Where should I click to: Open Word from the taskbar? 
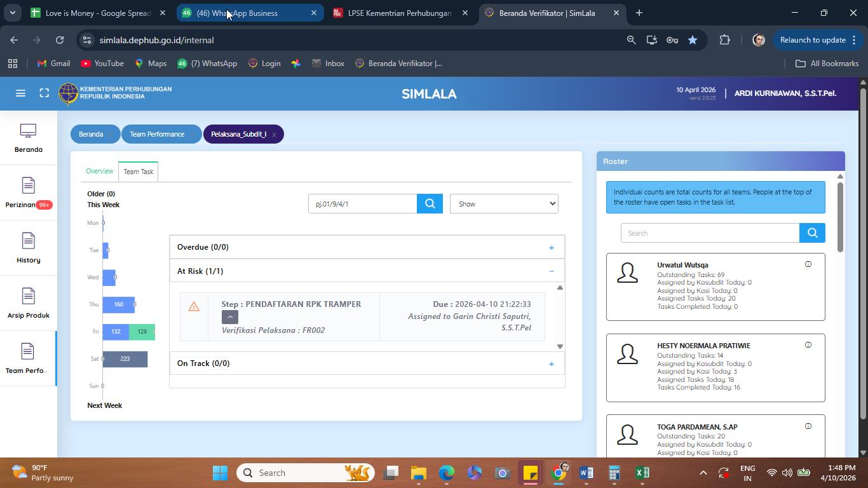tap(586, 473)
